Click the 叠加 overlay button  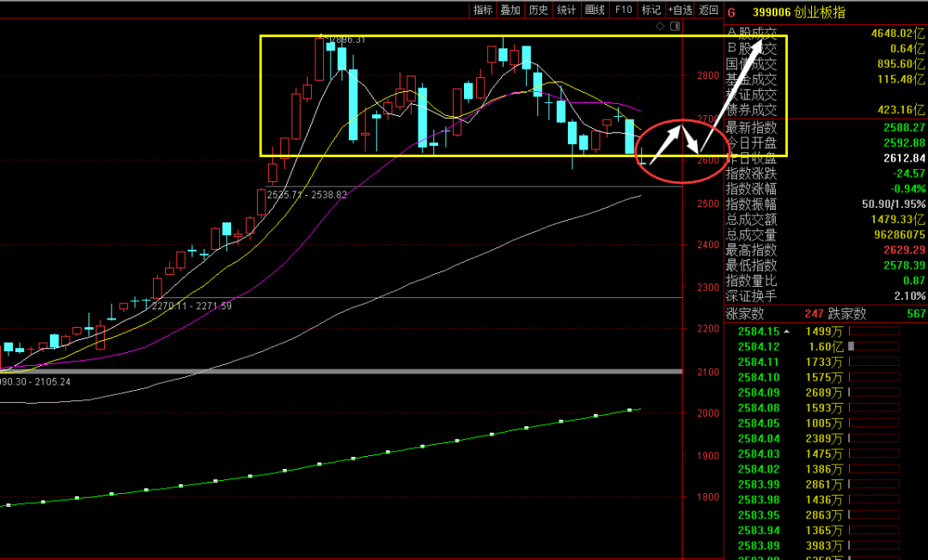click(510, 9)
